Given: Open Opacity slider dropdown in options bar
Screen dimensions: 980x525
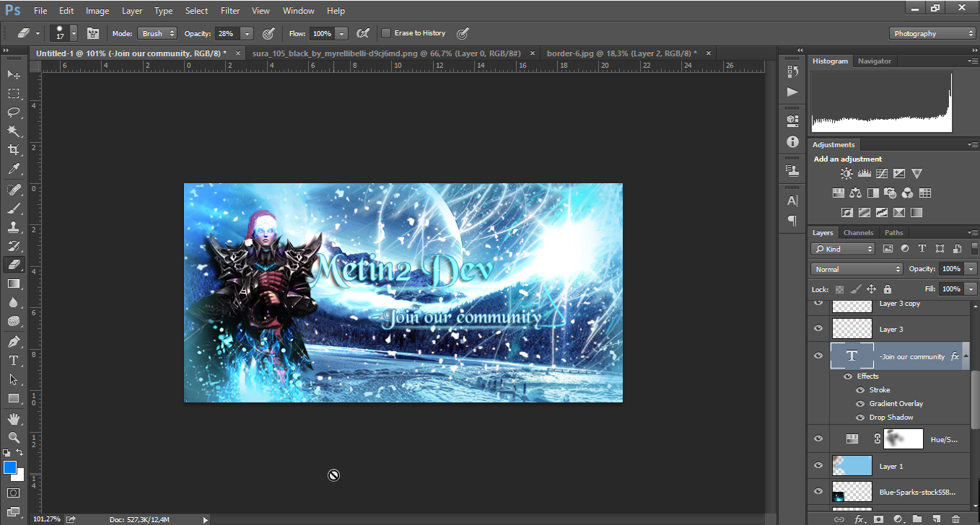Looking at the screenshot, I should click(248, 33).
